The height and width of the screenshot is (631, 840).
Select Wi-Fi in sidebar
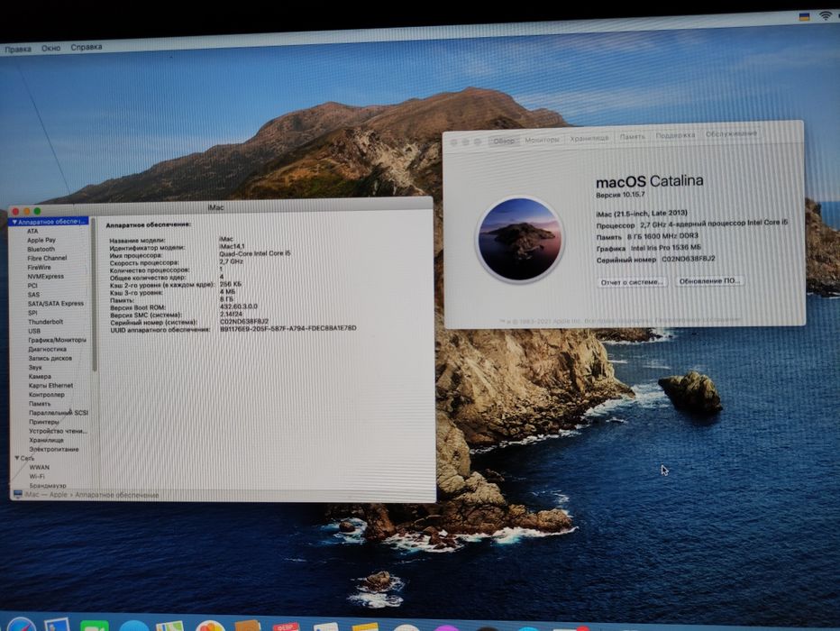(x=37, y=476)
